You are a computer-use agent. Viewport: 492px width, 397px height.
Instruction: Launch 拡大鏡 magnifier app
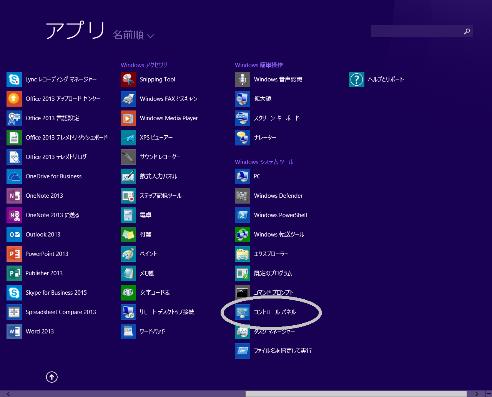click(x=253, y=99)
